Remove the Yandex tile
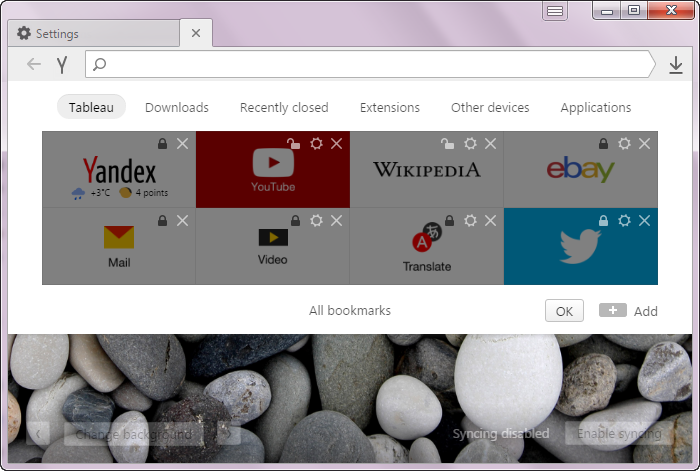Image resolution: width=700 pixels, height=471 pixels. pyautogui.click(x=182, y=144)
